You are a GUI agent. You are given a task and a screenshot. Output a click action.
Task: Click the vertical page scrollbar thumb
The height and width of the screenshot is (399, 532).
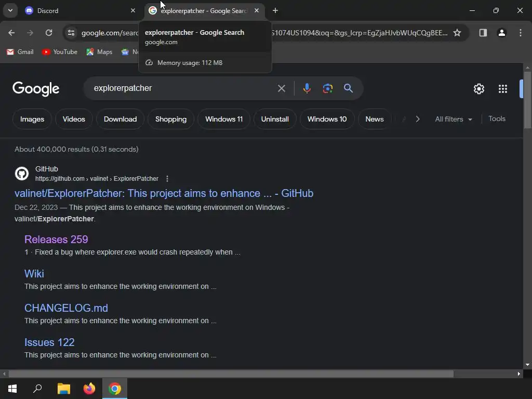[x=527, y=100]
